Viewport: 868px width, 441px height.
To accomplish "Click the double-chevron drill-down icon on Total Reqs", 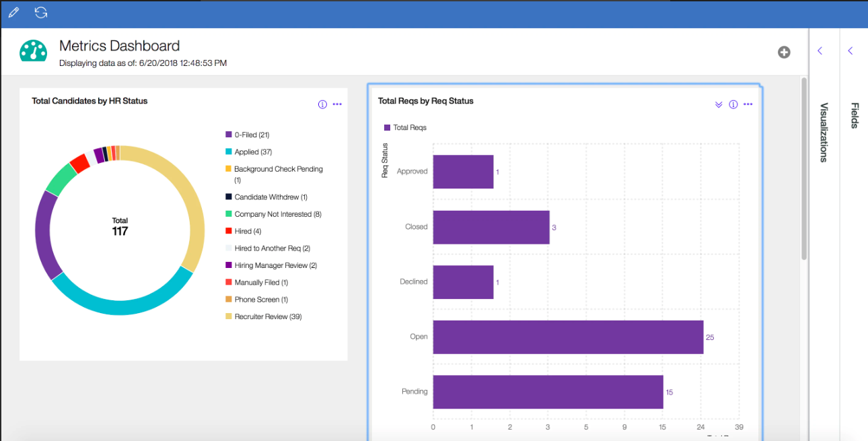I will pyautogui.click(x=719, y=104).
